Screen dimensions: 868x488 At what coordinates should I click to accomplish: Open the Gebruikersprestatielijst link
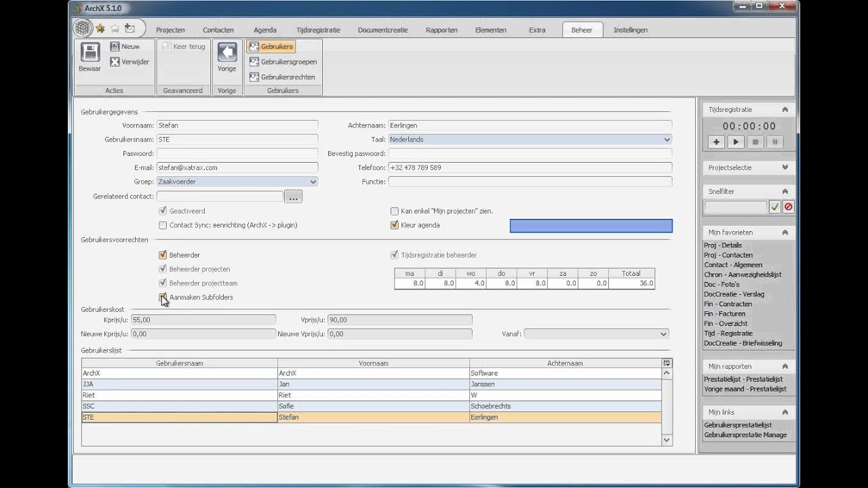click(x=738, y=425)
